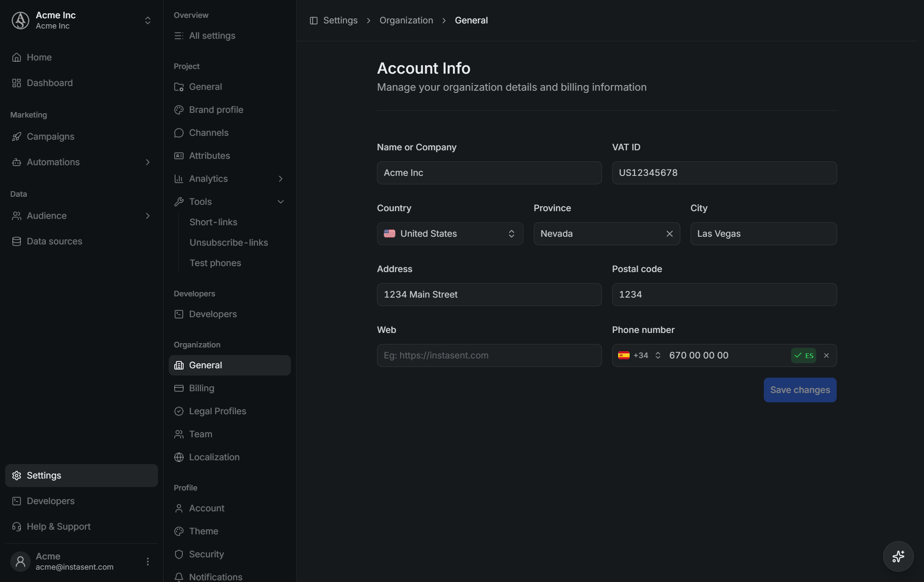
Task: Clear the phone number field
Action: click(x=826, y=356)
